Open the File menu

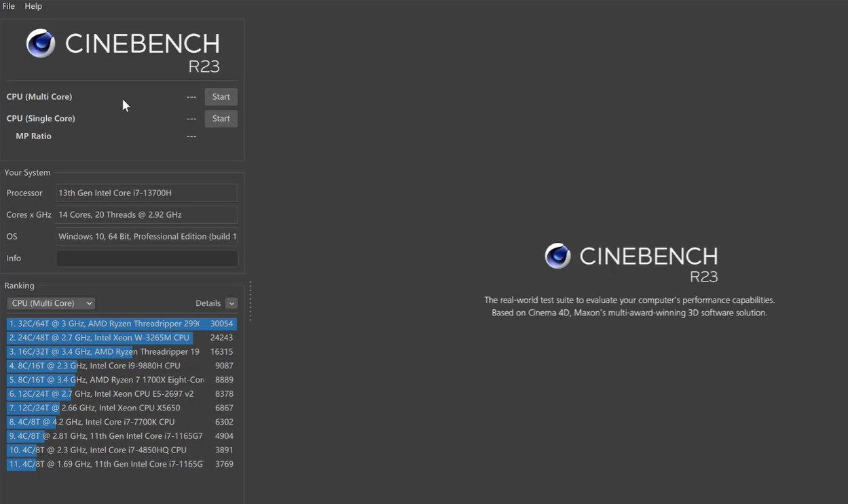[x=9, y=6]
